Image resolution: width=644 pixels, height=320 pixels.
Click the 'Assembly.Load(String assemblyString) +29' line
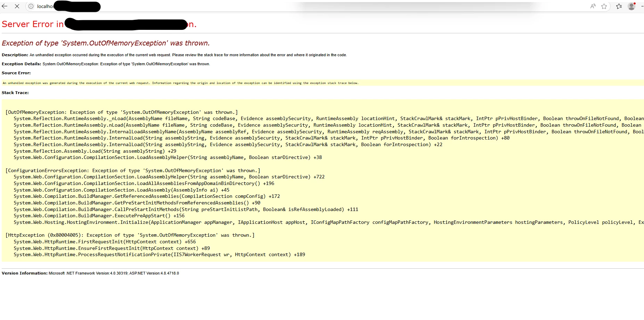click(95, 151)
